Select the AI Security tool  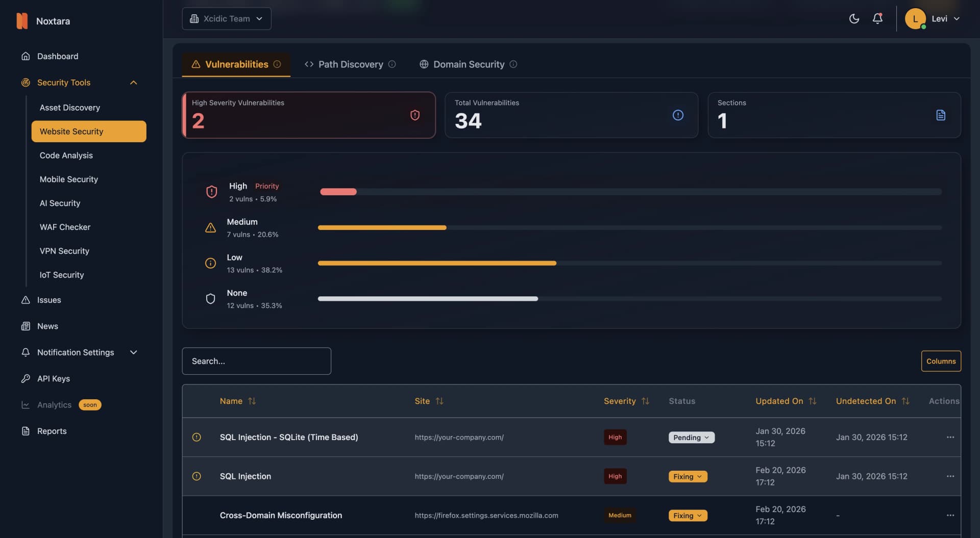[60, 203]
